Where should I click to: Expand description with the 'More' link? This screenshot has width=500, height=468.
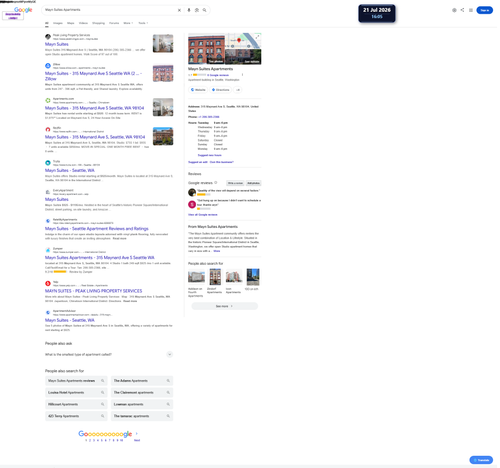[x=218, y=251]
